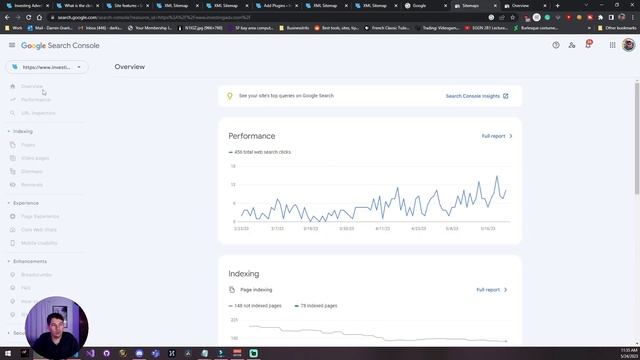Open the Help icon
Screen dimensions: 640x360
click(556, 45)
